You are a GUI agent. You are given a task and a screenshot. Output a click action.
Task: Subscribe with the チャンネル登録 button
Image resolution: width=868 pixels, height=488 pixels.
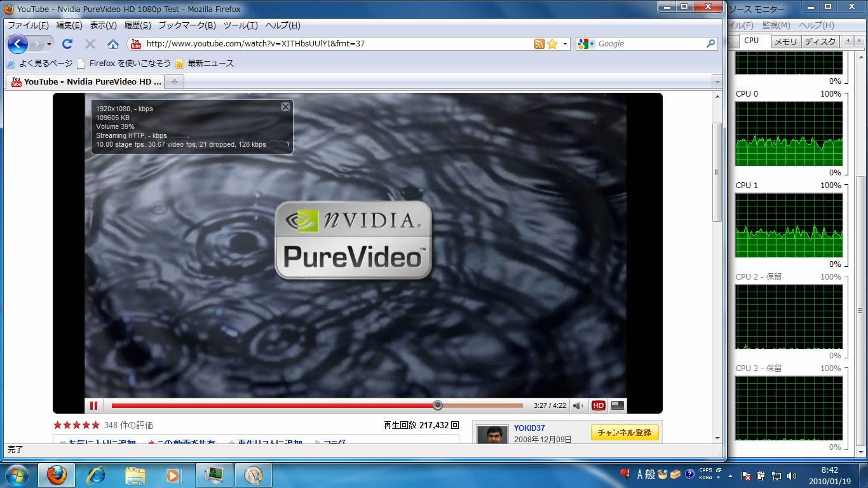click(x=625, y=433)
